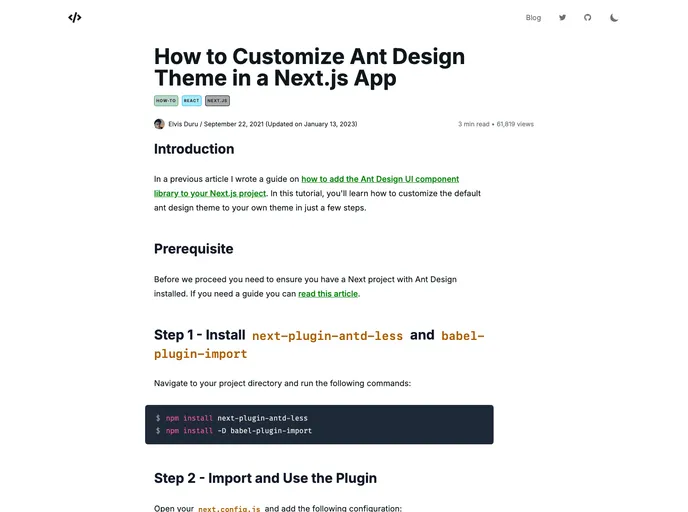The height and width of the screenshot is (512, 688).
Task: Go to the Blog page
Action: pyautogui.click(x=533, y=17)
